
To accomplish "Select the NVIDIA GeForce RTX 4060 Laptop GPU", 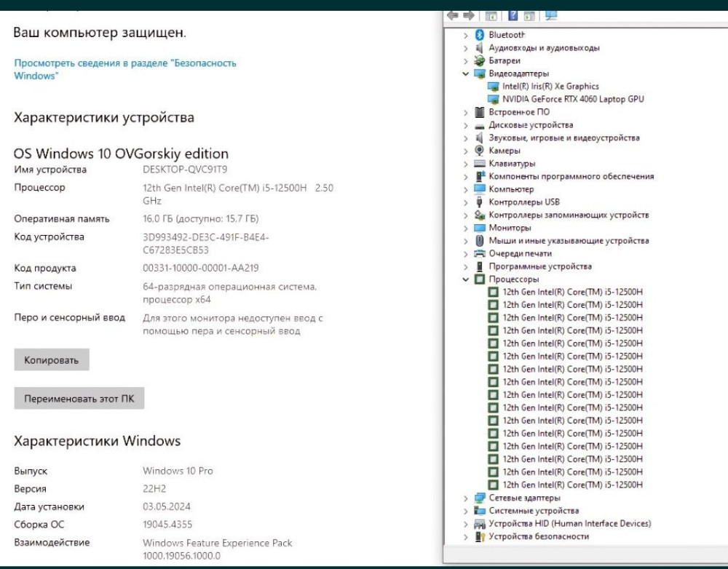I will [572, 99].
